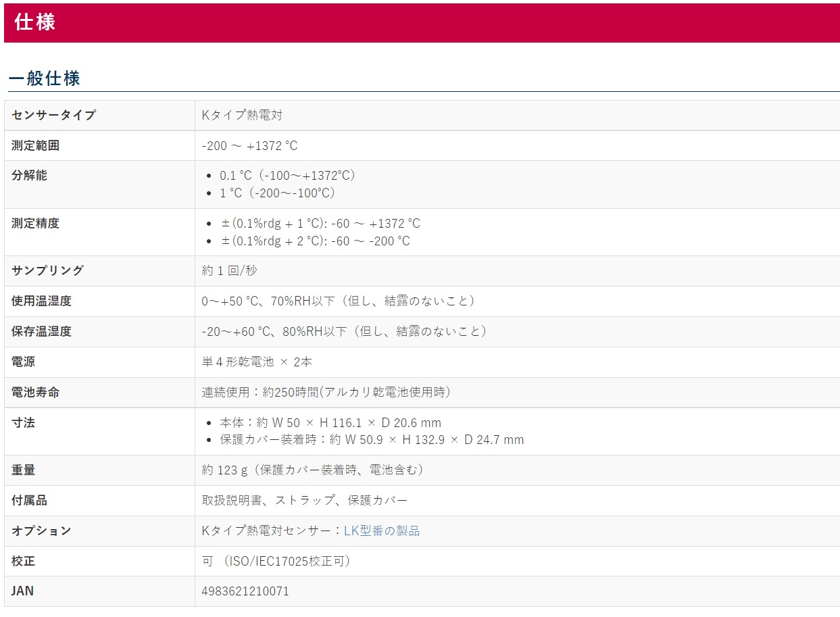This screenshot has width=840, height=617.
Task: Click the センサータイプ row label
Action: click(53, 115)
